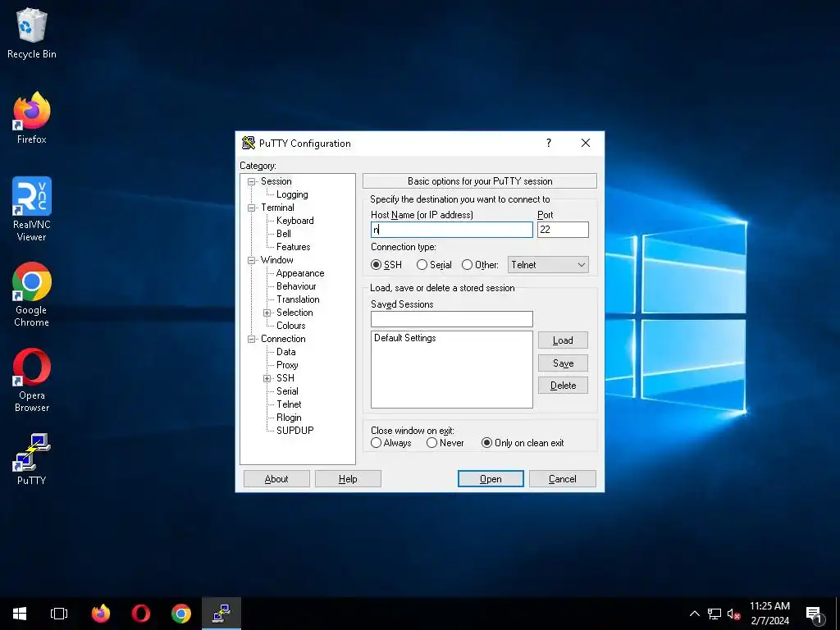The image size is (840, 630).
Task: Select the Colours category
Action: click(x=290, y=326)
